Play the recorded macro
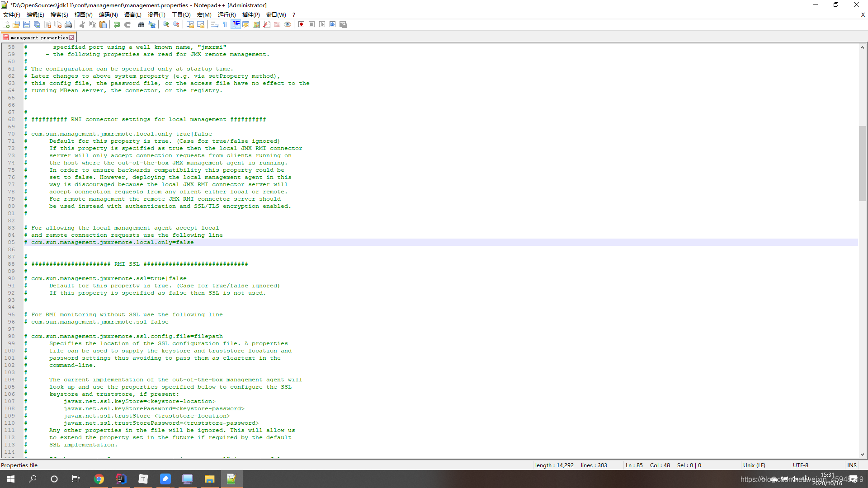The image size is (868, 488). 322,25
